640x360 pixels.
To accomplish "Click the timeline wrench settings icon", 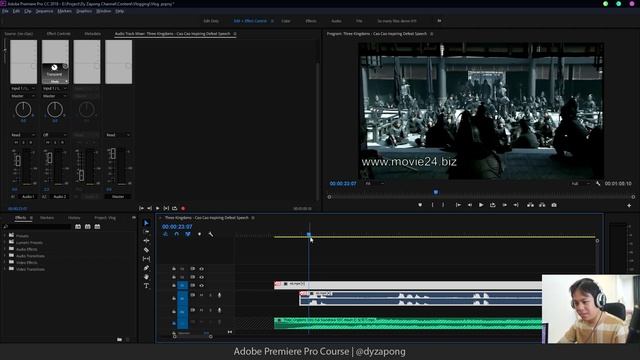I will tap(211, 234).
